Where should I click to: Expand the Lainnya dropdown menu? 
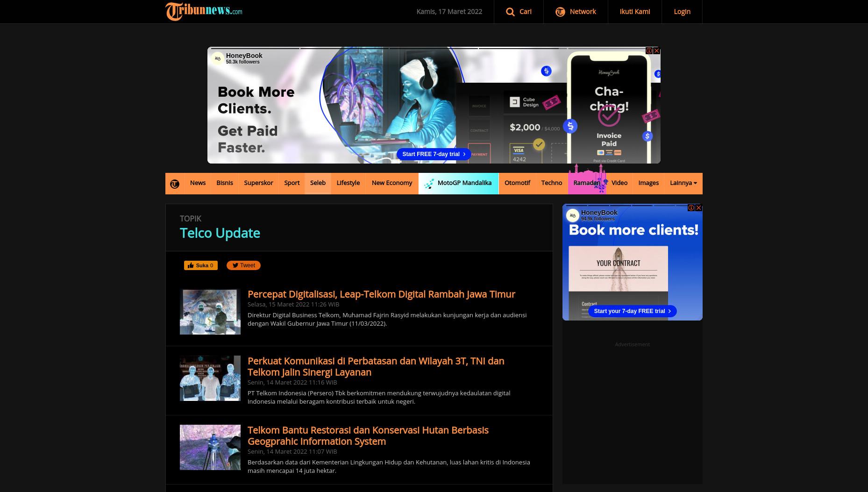coord(683,183)
